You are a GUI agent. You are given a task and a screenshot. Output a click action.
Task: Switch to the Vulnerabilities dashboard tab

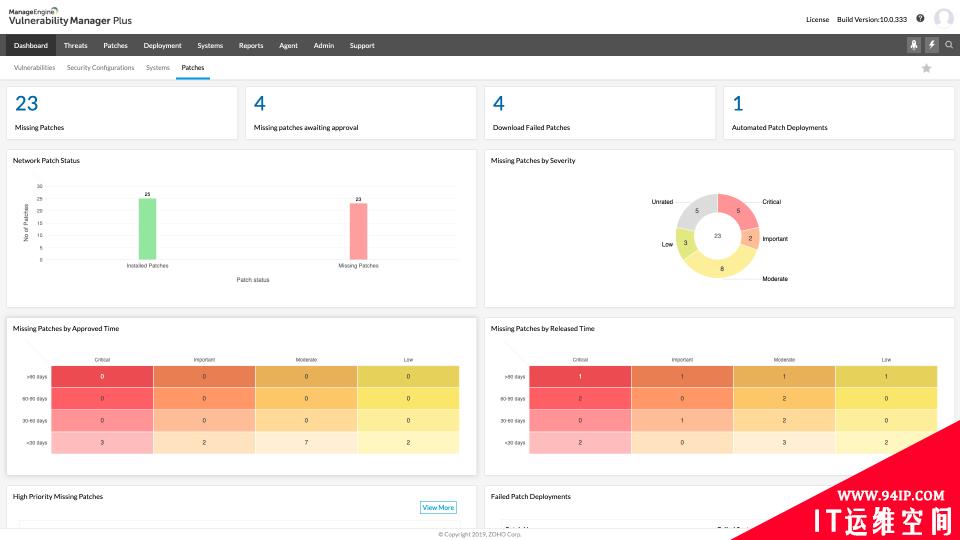pos(34,68)
